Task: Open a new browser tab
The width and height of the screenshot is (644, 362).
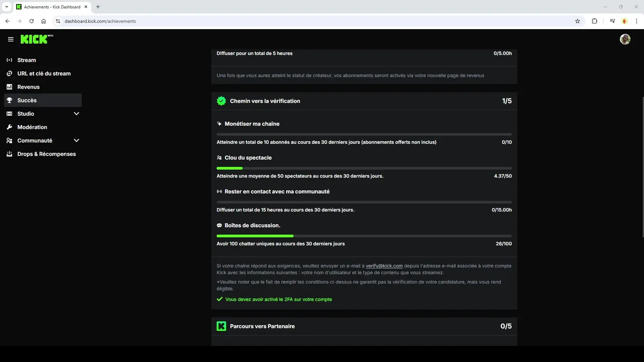Action: coord(98,7)
